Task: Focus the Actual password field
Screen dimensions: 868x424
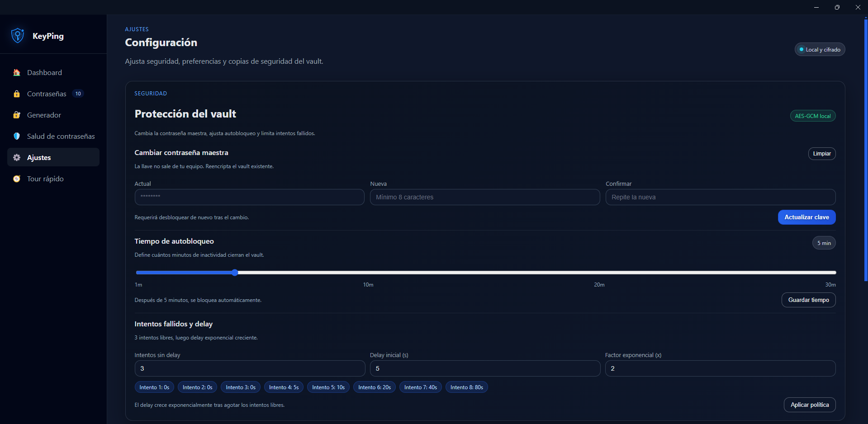Action: tap(249, 197)
